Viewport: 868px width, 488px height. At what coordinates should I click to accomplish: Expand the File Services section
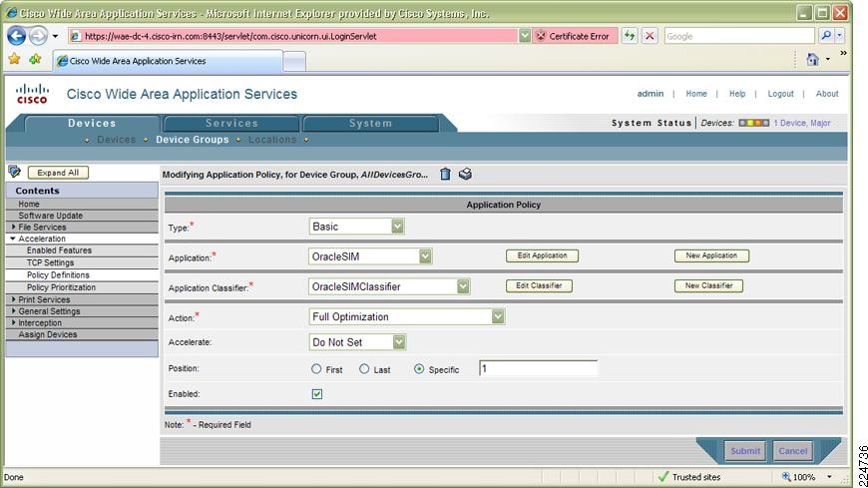click(x=13, y=227)
